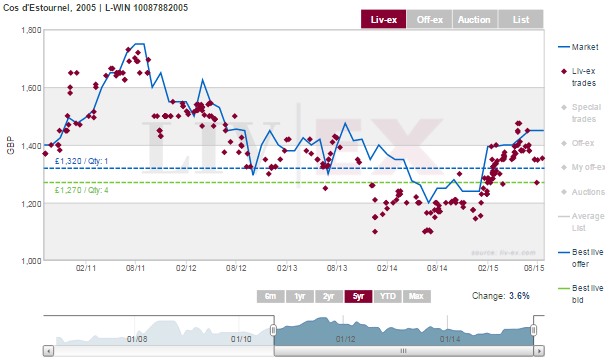Click the 01/10 navigator date label
Viewport: 610px width, 363px height.
click(x=241, y=339)
